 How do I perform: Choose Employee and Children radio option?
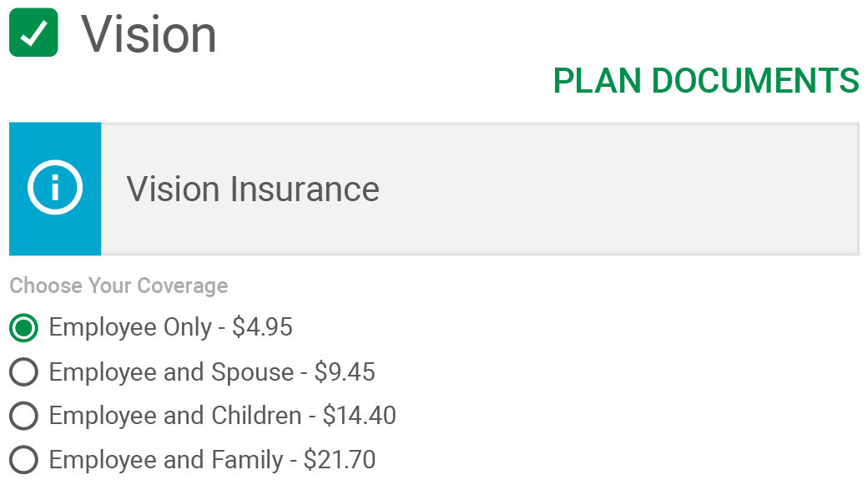24,416
